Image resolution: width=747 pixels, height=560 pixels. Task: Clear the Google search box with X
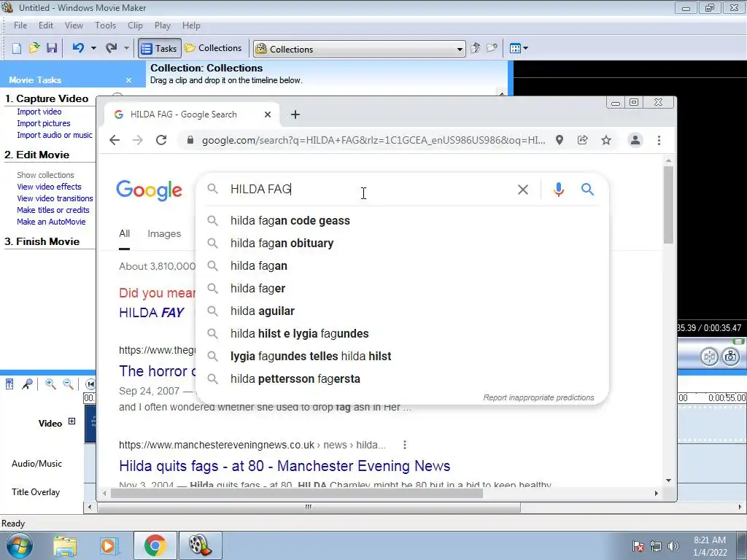click(522, 190)
